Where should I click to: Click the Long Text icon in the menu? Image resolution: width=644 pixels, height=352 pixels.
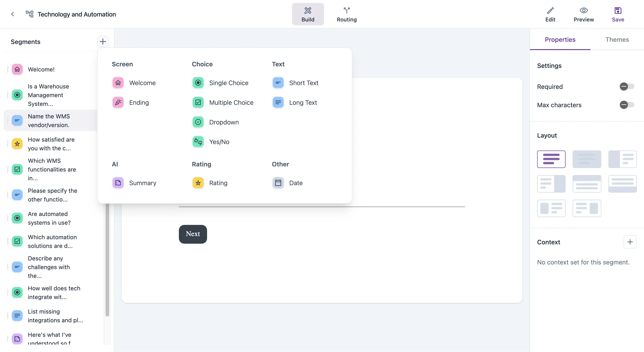coord(278,103)
